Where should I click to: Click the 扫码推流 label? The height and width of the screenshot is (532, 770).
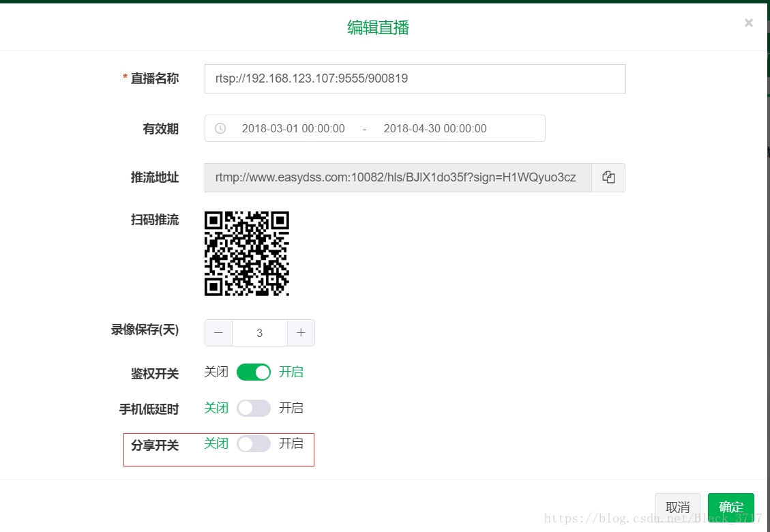[x=155, y=220]
